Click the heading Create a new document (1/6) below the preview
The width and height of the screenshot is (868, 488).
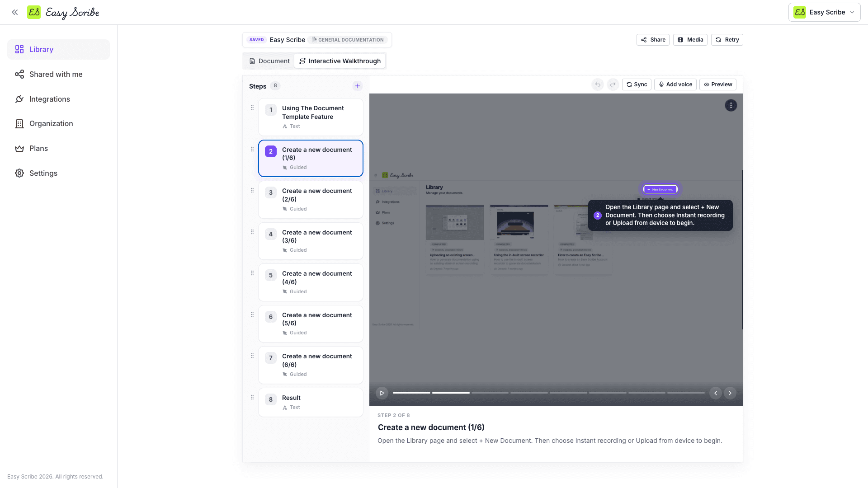(431, 427)
